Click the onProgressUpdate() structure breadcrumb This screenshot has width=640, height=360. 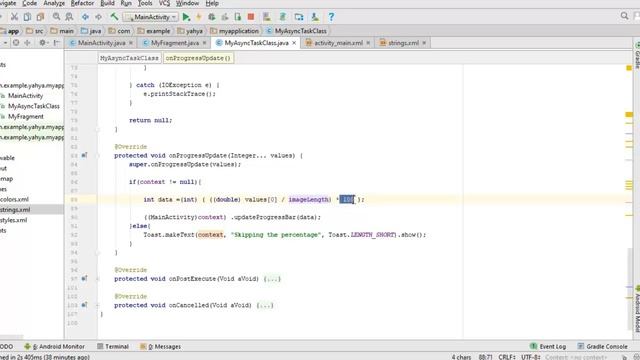pyautogui.click(x=198, y=58)
